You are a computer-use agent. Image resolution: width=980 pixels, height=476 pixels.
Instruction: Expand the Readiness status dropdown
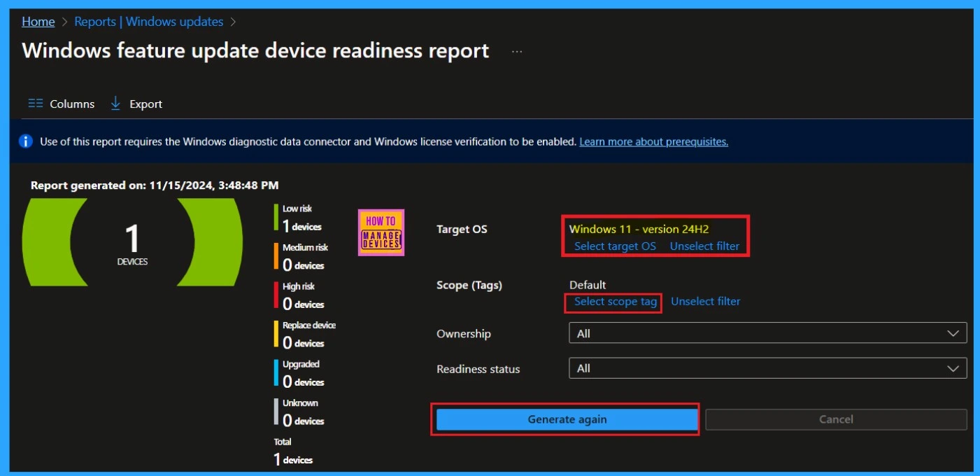(768, 368)
